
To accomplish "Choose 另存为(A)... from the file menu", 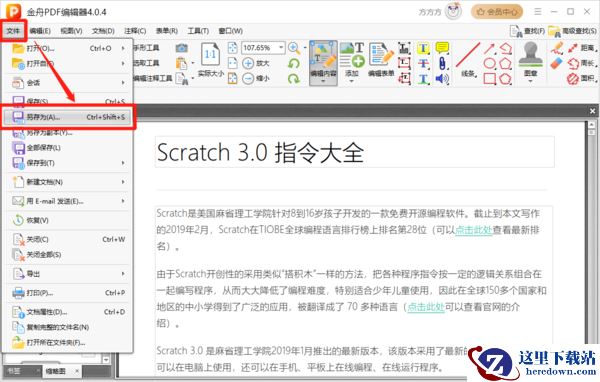I will pos(68,117).
